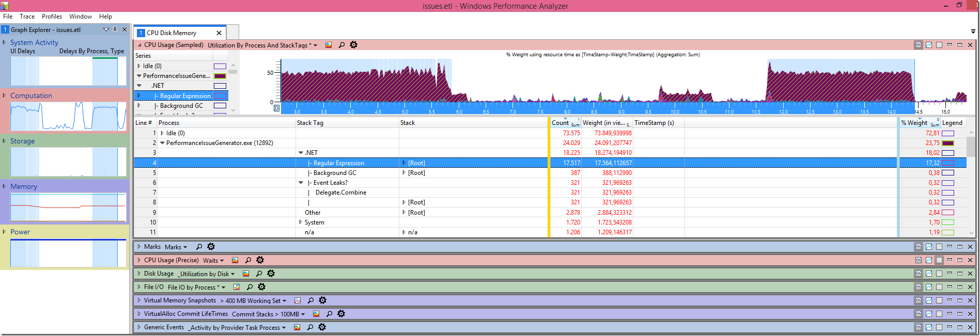
Task: Change the Disk Usage chart type
Action: [246, 274]
